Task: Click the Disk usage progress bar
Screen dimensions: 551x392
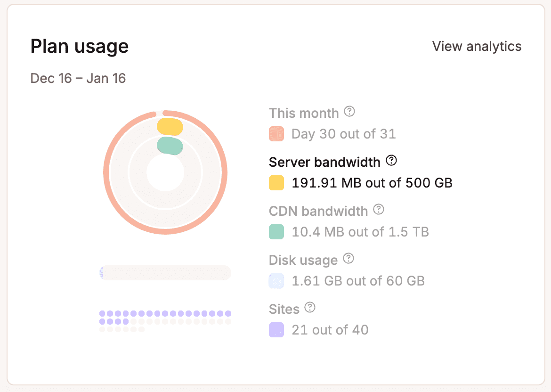Action: tap(165, 273)
